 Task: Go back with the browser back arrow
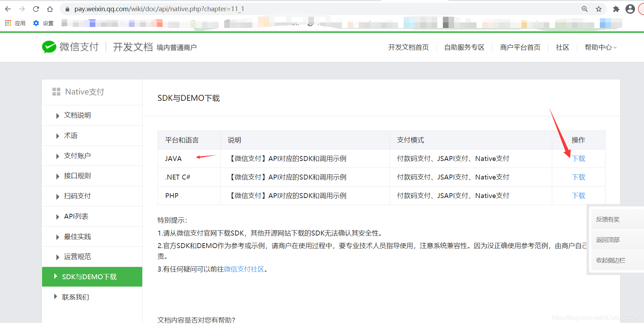8,9
